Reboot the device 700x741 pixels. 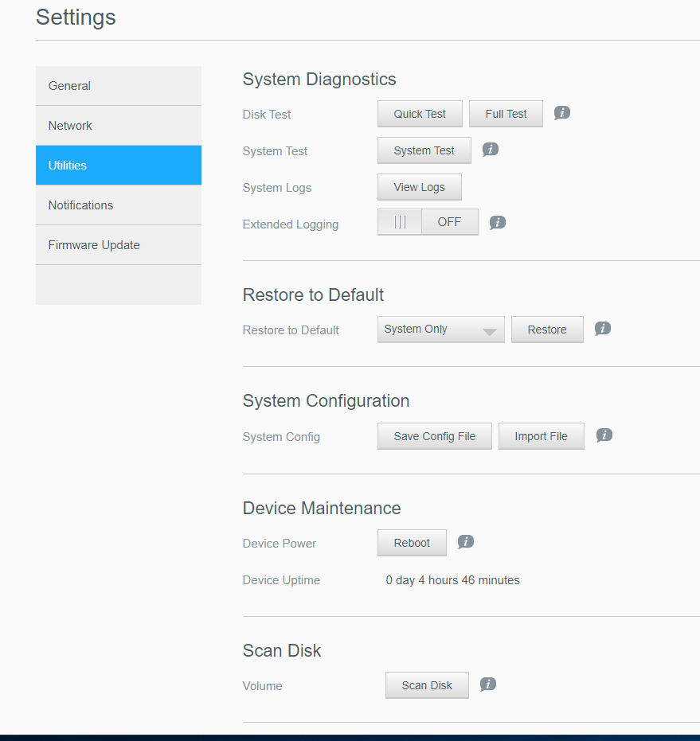(x=412, y=543)
